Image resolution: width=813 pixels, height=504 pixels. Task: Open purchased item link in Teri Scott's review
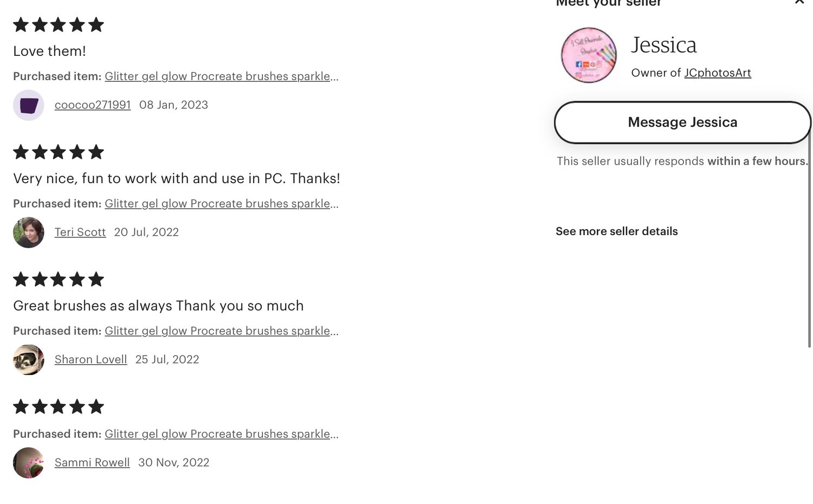point(222,204)
